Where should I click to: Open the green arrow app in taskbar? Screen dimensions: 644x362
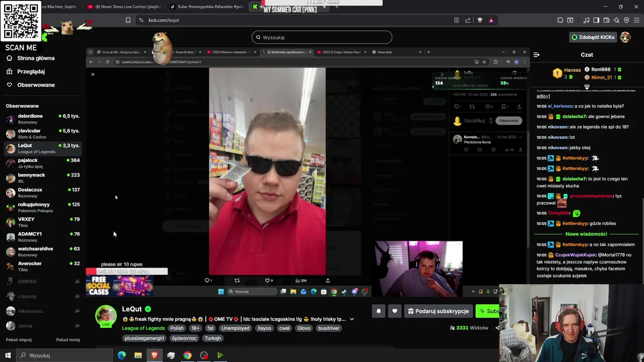[220, 355]
